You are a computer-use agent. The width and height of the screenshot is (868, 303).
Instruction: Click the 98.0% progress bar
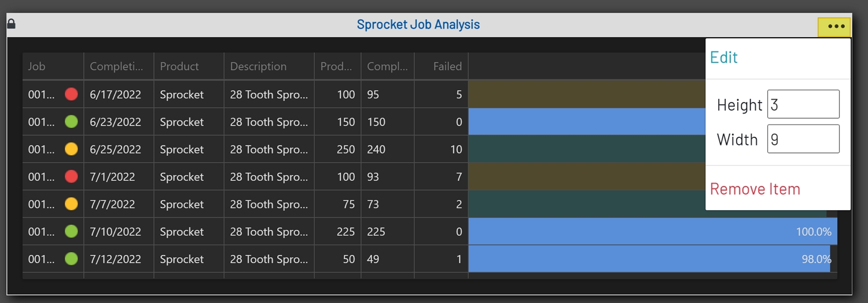click(649, 259)
